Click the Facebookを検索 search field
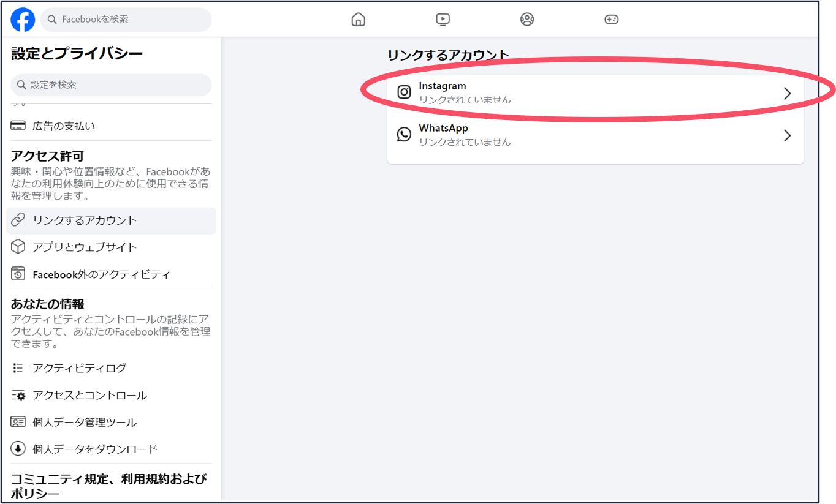 point(132,20)
